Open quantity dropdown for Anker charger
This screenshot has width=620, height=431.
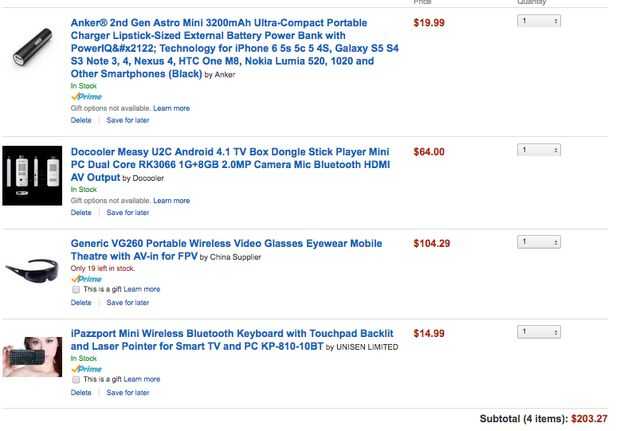click(539, 20)
